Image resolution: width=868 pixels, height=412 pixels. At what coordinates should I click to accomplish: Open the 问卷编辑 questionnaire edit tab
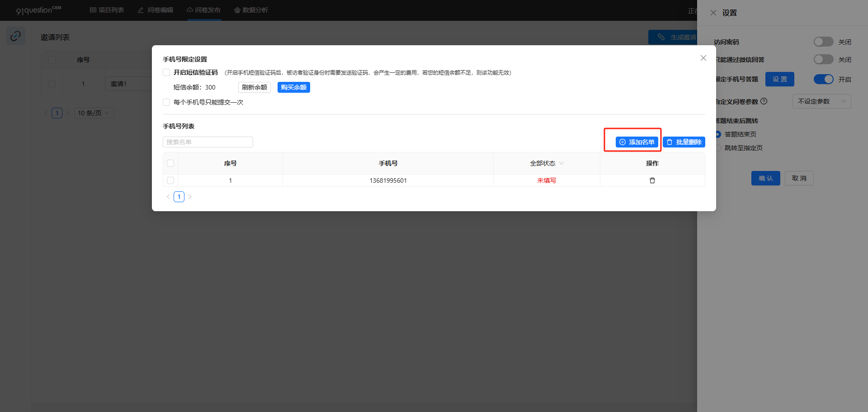pos(156,10)
